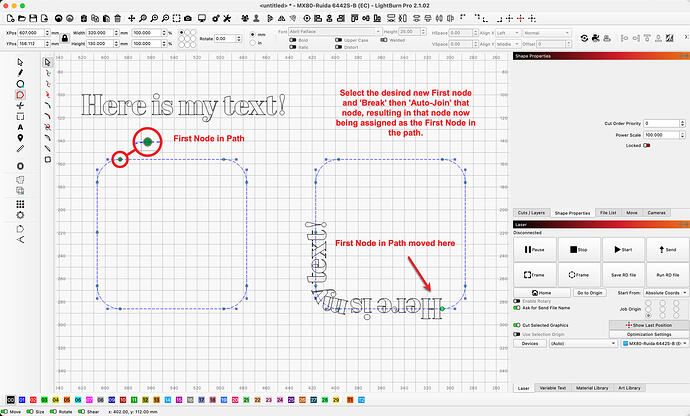Toggle Ask for Send File Name

point(517,308)
